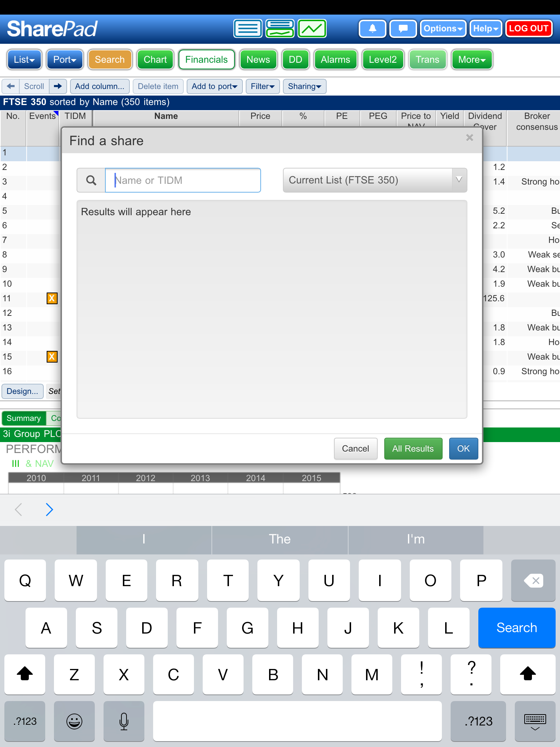Open the List dropdown menu
The image size is (560, 747).
24,59
